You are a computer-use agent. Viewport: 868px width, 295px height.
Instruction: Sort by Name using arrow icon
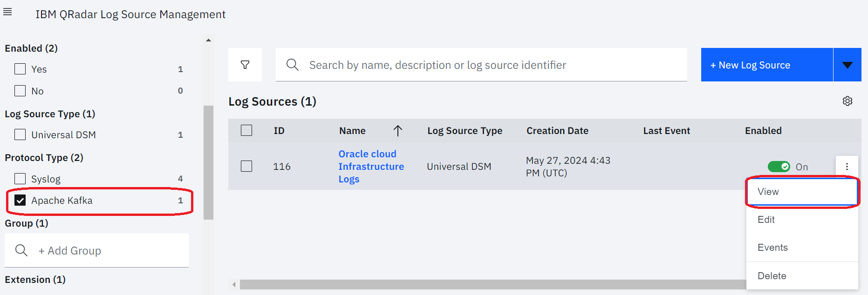point(397,131)
